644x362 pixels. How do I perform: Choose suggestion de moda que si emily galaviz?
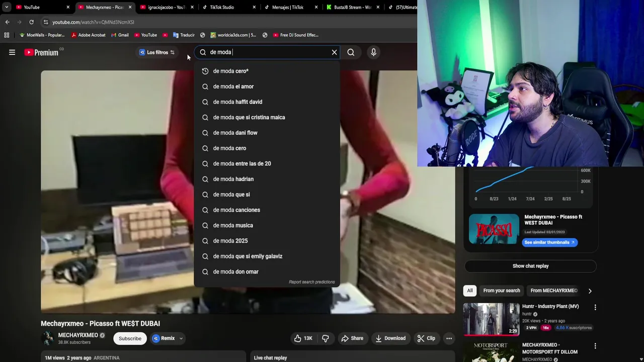[x=267, y=256]
